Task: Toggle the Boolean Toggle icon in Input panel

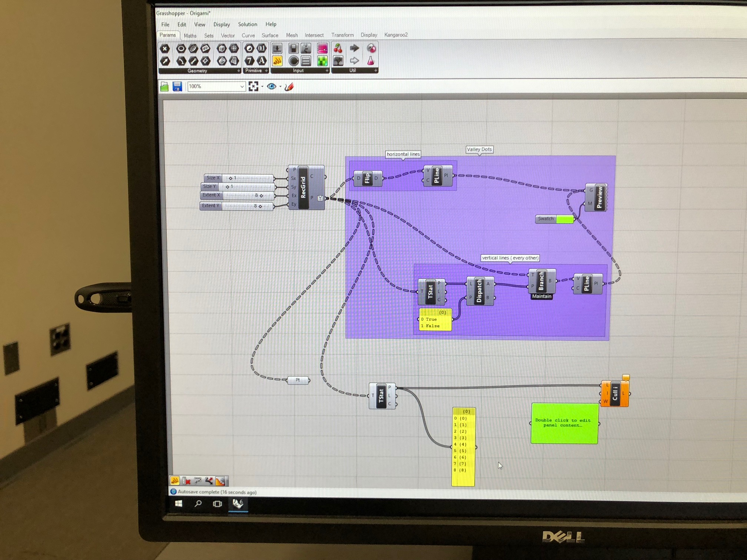Action: (293, 49)
